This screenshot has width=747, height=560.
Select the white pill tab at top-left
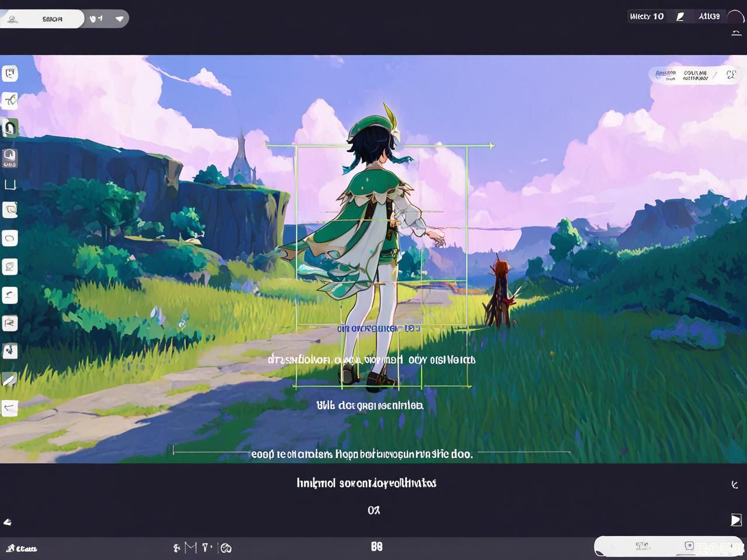(44, 19)
